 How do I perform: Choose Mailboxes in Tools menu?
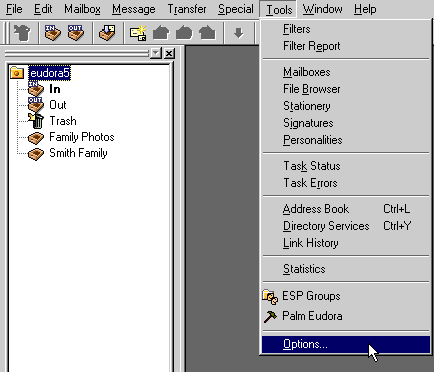click(x=346, y=72)
